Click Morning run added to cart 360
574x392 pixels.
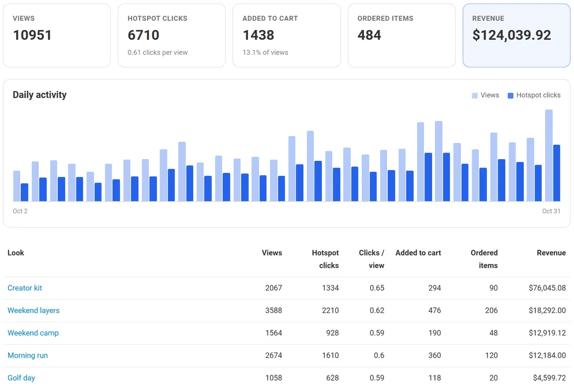435,356
